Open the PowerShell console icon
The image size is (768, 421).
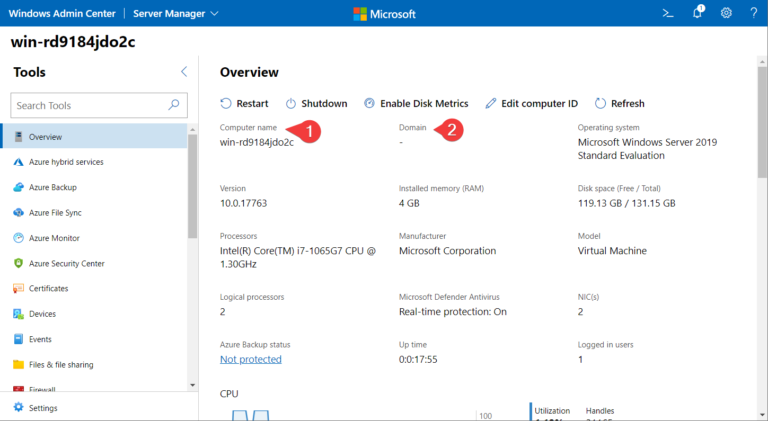pyautogui.click(x=668, y=13)
